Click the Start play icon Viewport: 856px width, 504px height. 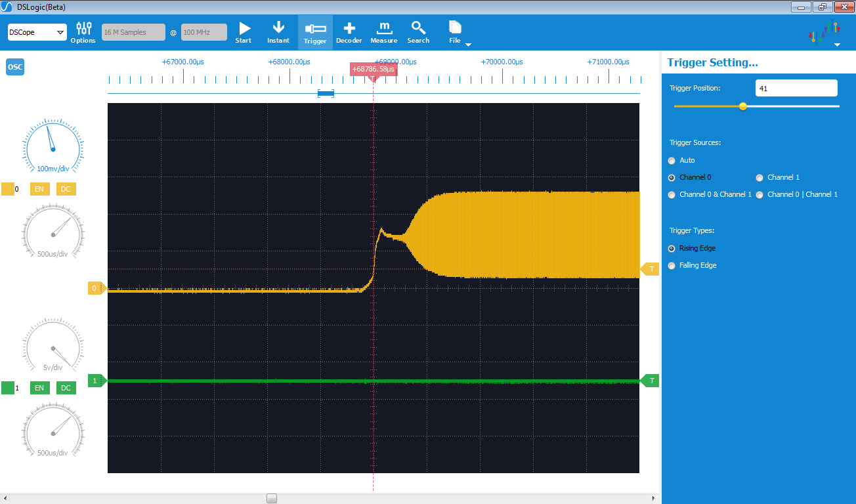(x=244, y=32)
